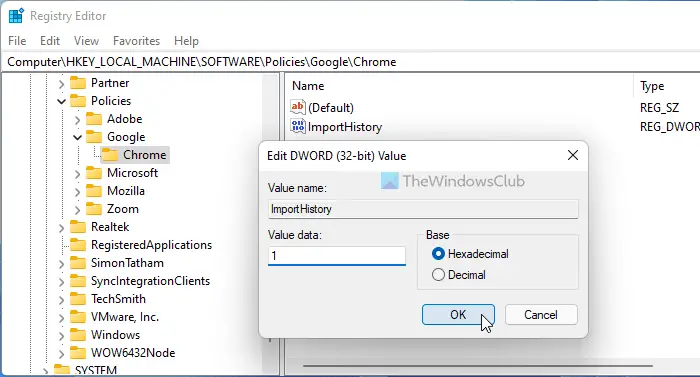Click the Value name field
Viewport: 700px width, 377px height.
[x=423, y=209]
